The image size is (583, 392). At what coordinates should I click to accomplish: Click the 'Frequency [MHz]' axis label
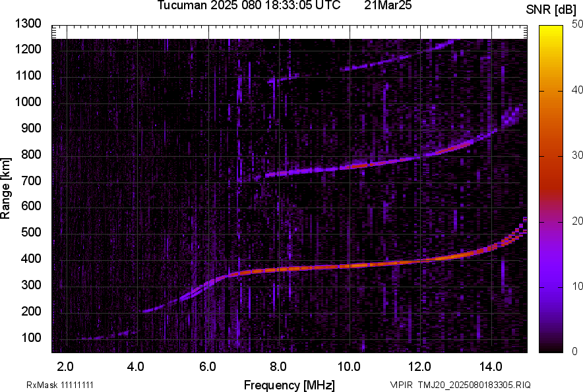290,385
